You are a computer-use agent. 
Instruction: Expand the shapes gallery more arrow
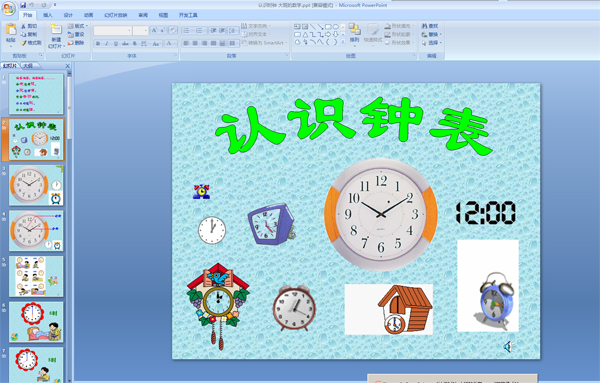(x=343, y=42)
